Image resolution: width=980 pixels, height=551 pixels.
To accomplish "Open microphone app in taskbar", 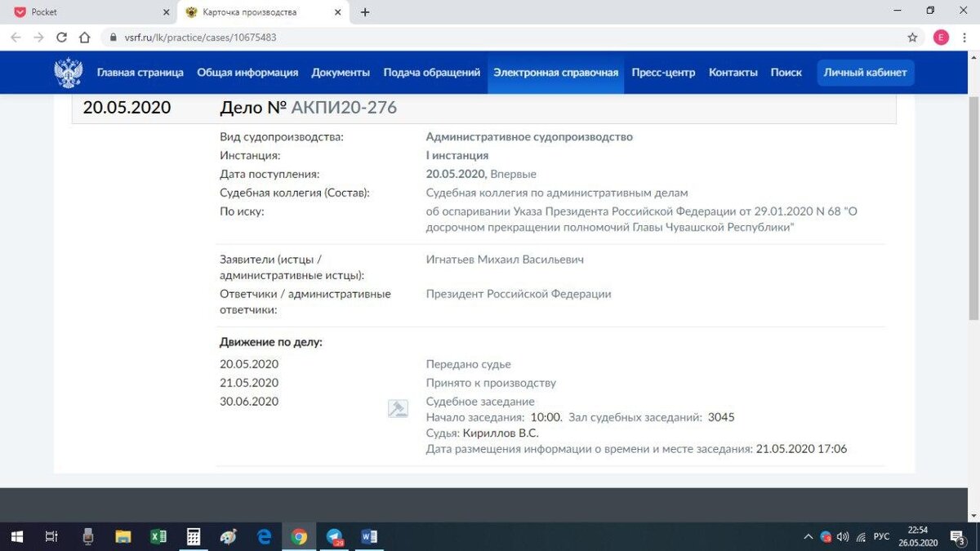I will pos(87,536).
